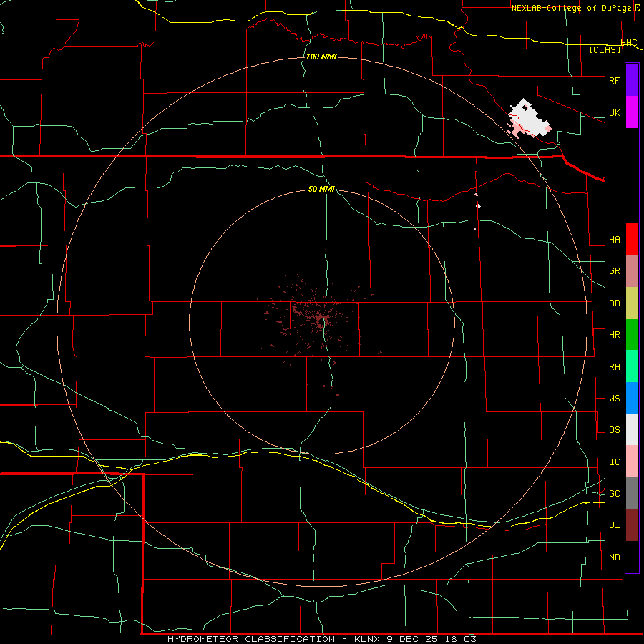The width and height of the screenshot is (644, 644).
Task: Click the IC legend label
Action: coord(615,462)
